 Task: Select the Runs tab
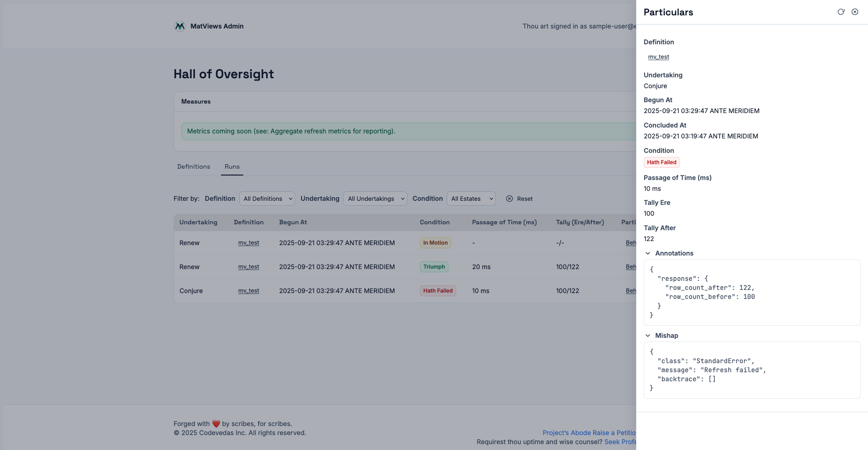coord(232,166)
